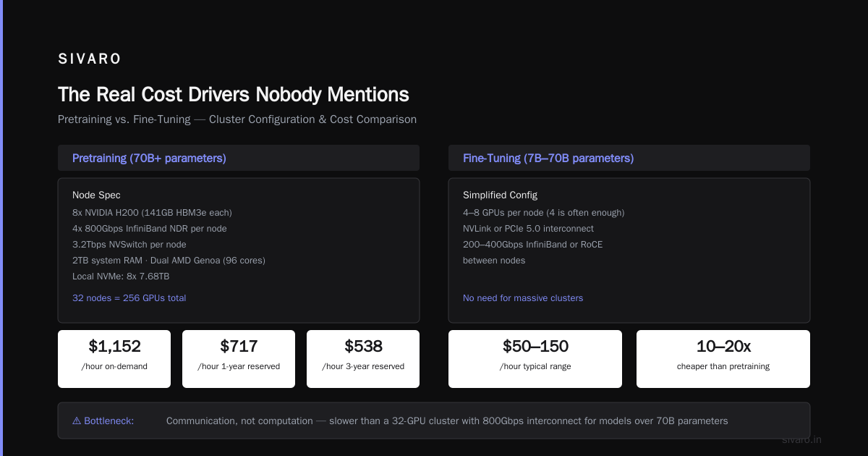Click the '32 nodes = 256 GPUs total' text
Screen dimensions: 868x456
coord(129,298)
